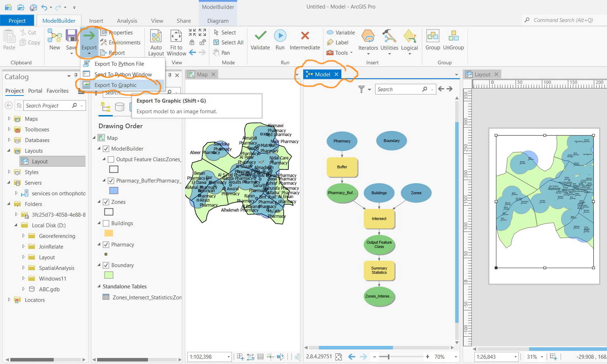Uncheck the Pharmacy_Buffer layer
This screenshot has height=364, width=607.
click(x=111, y=180)
